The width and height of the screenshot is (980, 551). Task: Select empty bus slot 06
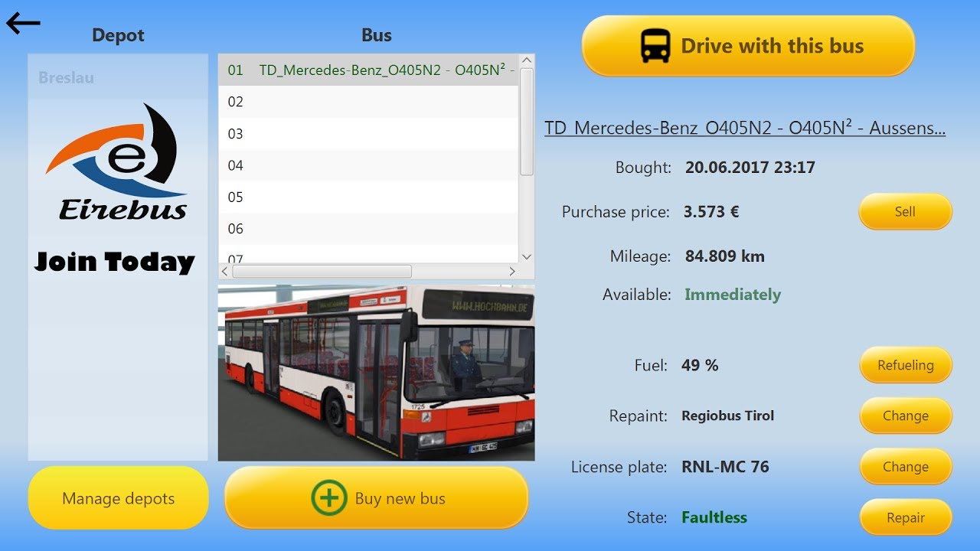click(x=368, y=229)
